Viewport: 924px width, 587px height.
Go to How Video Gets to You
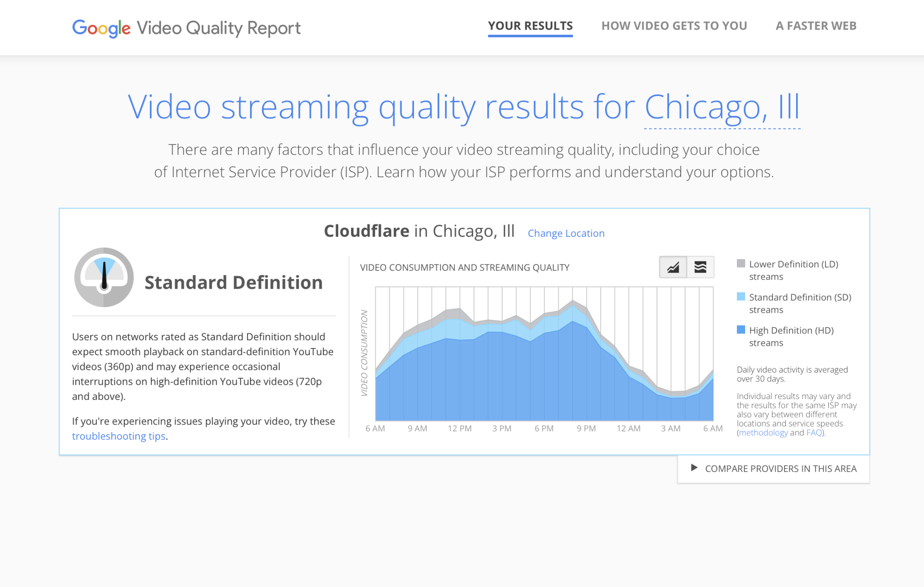[674, 26]
